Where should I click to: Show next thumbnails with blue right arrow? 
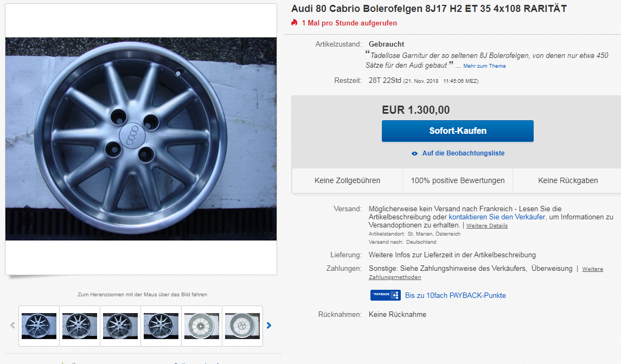pyautogui.click(x=269, y=326)
